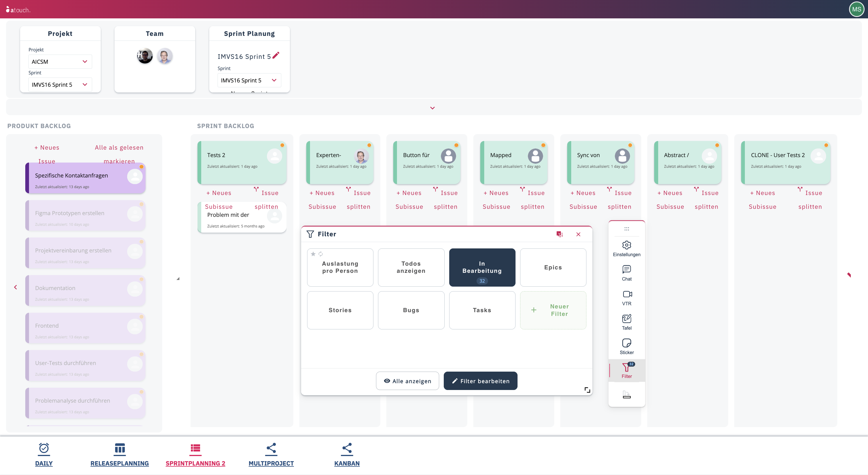
Task: Click Alle als gelesen markieren
Action: tap(119, 154)
